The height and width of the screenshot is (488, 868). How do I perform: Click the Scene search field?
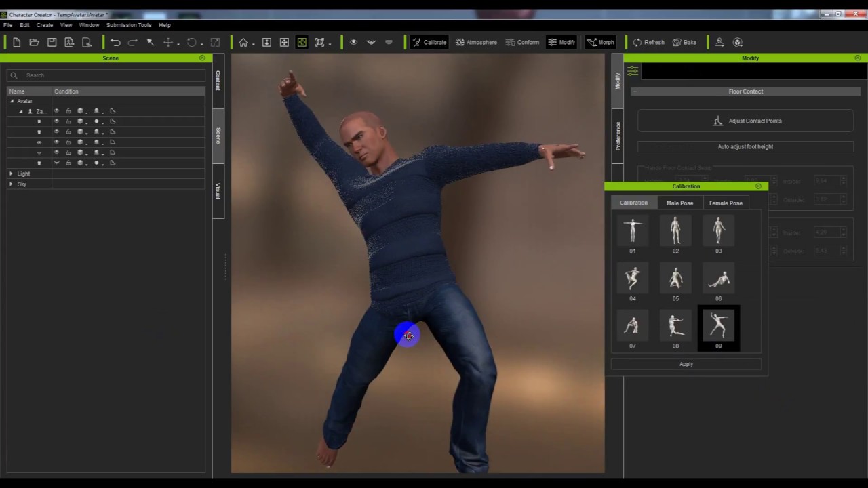pos(106,75)
